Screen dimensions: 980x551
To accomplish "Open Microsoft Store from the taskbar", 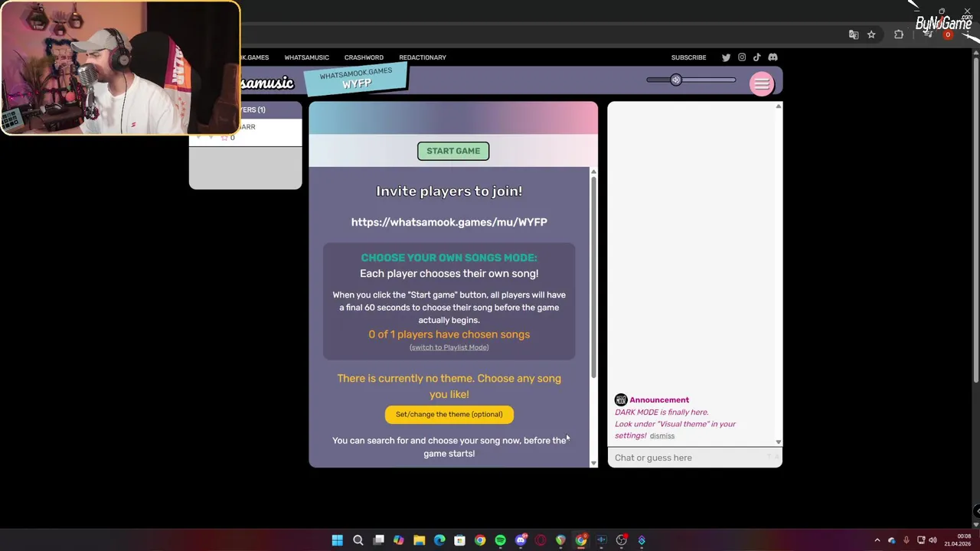I will pos(459,540).
